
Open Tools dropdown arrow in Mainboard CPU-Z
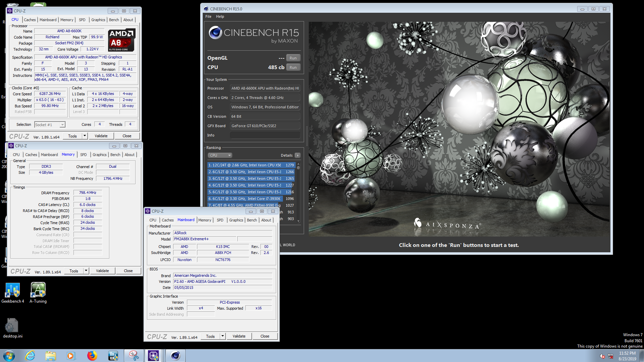click(x=222, y=336)
